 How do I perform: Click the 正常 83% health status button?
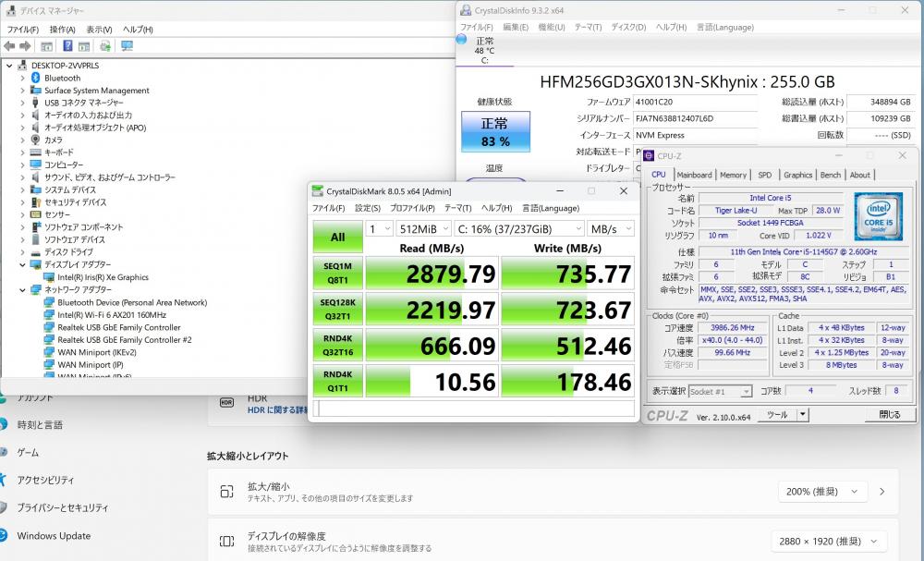coord(495,132)
